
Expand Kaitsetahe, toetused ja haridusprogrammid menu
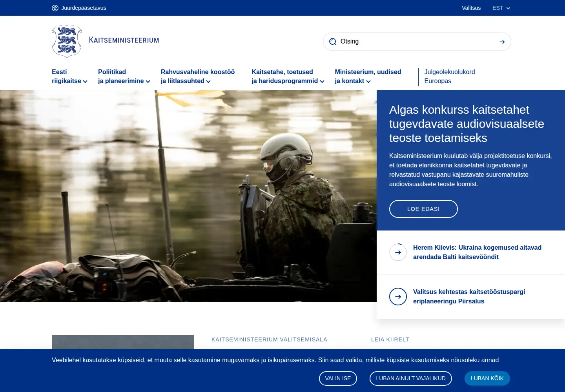click(288, 76)
